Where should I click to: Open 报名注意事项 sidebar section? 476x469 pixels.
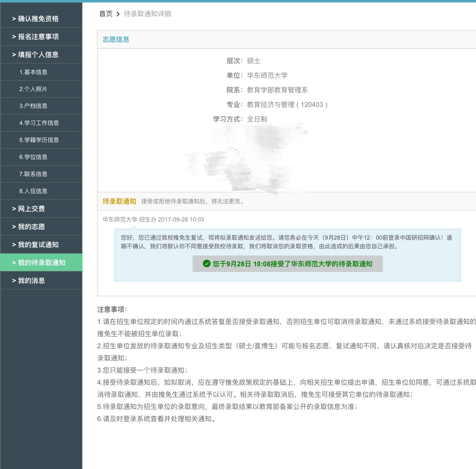41,37
